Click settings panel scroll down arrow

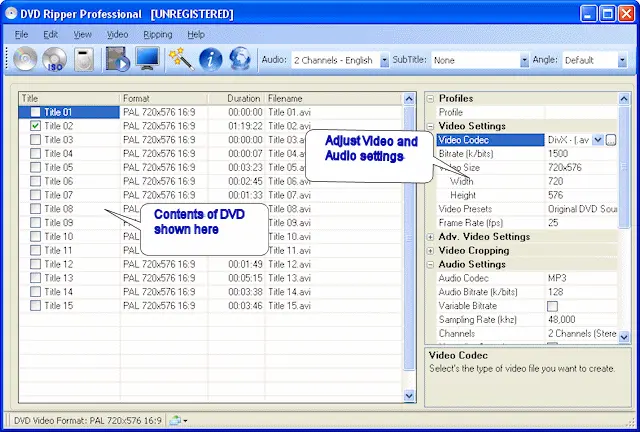(624, 337)
